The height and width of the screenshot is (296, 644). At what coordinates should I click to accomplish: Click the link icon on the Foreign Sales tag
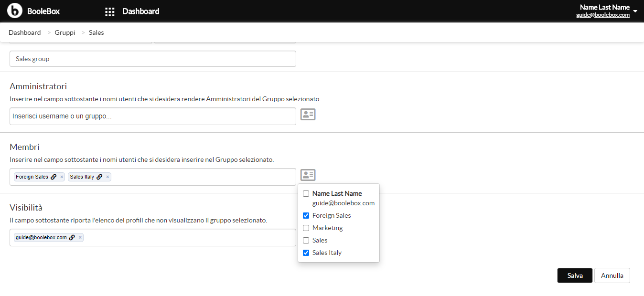54,177
